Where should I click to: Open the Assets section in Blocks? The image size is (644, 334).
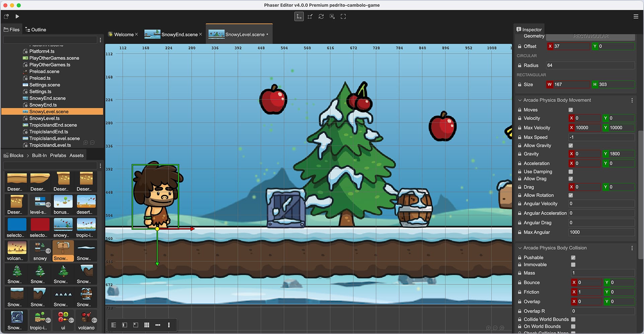pyautogui.click(x=76, y=155)
